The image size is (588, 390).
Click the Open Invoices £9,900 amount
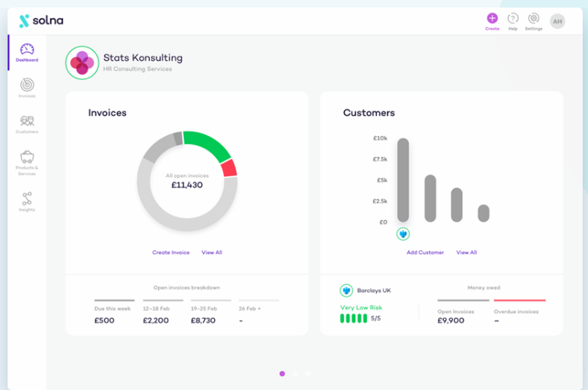pyautogui.click(x=451, y=320)
